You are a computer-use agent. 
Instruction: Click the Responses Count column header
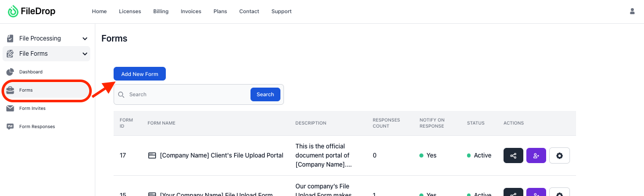(x=386, y=123)
